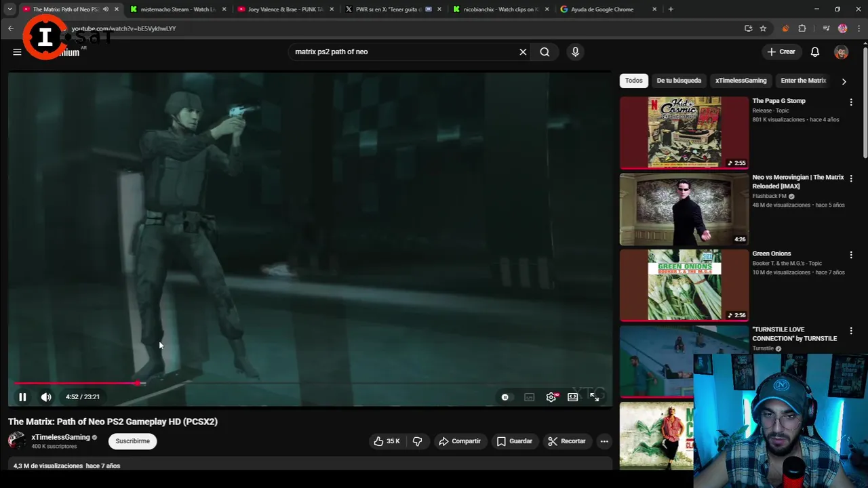Open the Extensions puzzle icon
Screen dimensions: 868x488
coord(802,28)
